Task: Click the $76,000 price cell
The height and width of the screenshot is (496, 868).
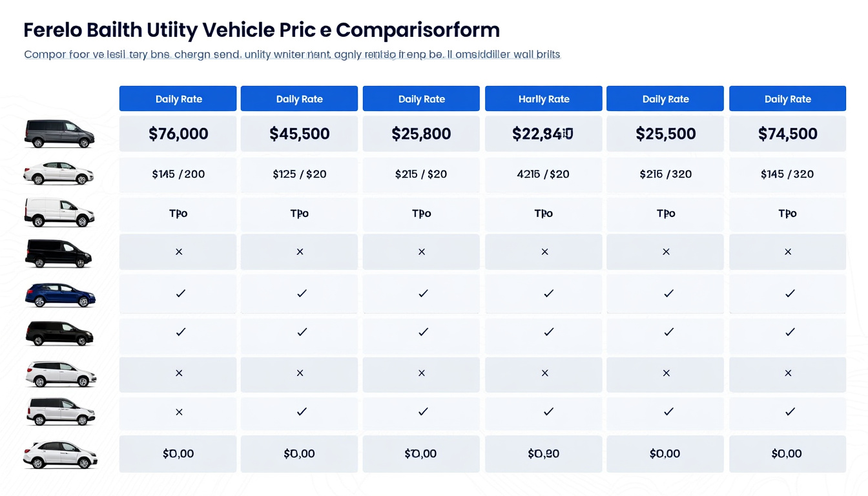Action: (178, 134)
